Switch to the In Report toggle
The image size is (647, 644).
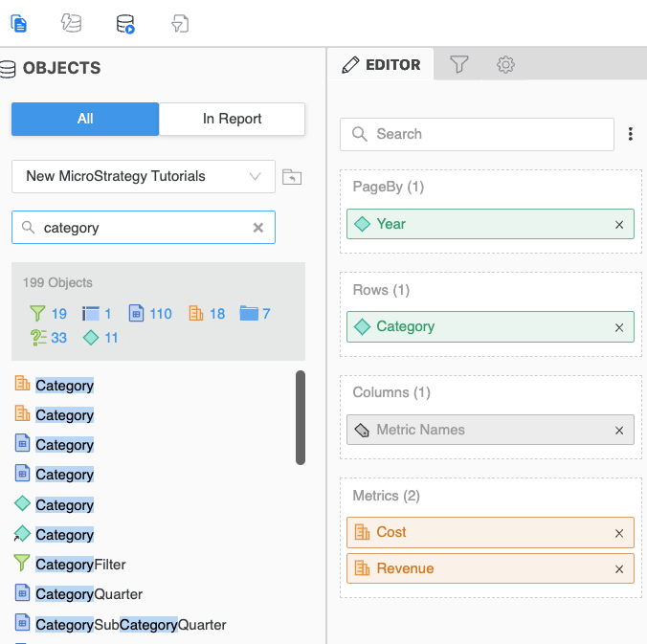pyautogui.click(x=232, y=119)
